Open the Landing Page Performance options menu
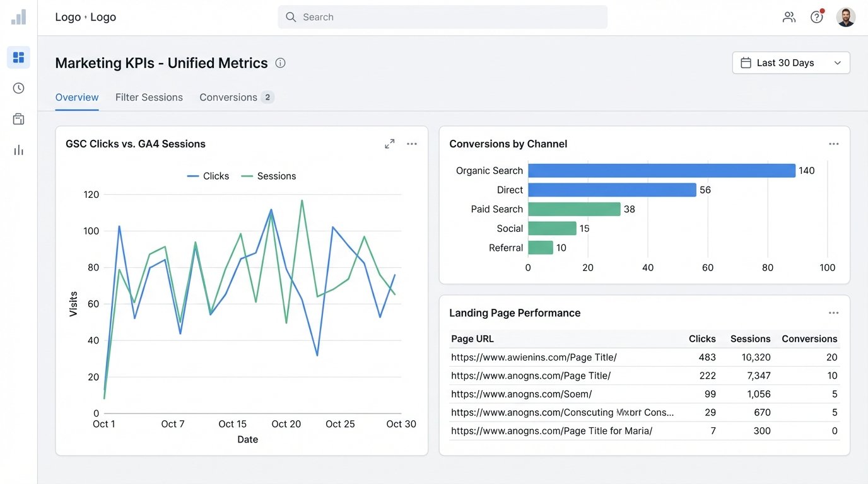 pos(833,313)
